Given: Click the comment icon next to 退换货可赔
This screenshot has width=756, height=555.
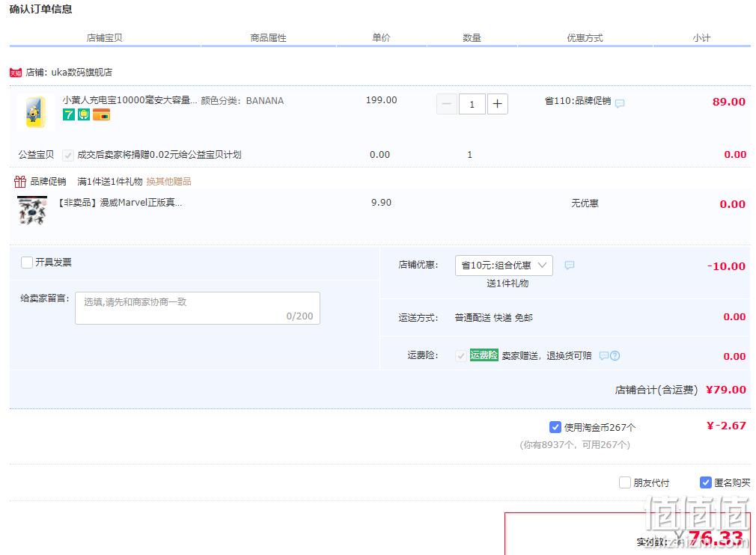Looking at the screenshot, I should pos(603,355).
